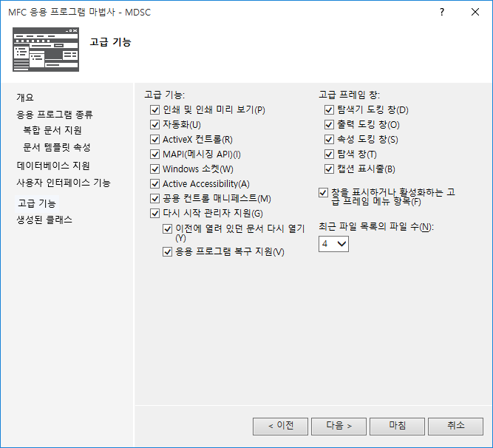Toggle 공용 컨트롤 매니페스트(M) checkbox

[x=154, y=198]
